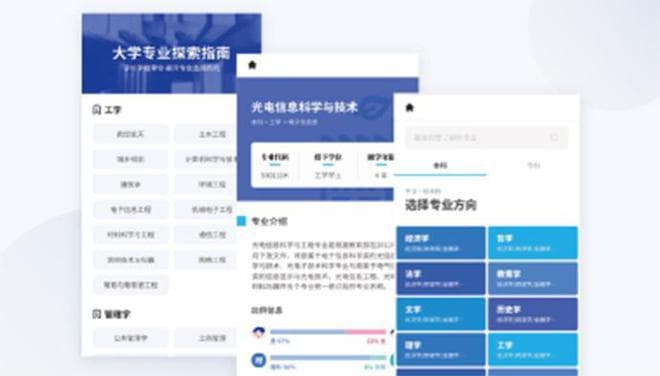Select the 工学 category card
The height and width of the screenshot is (376, 660).
[x=533, y=349]
